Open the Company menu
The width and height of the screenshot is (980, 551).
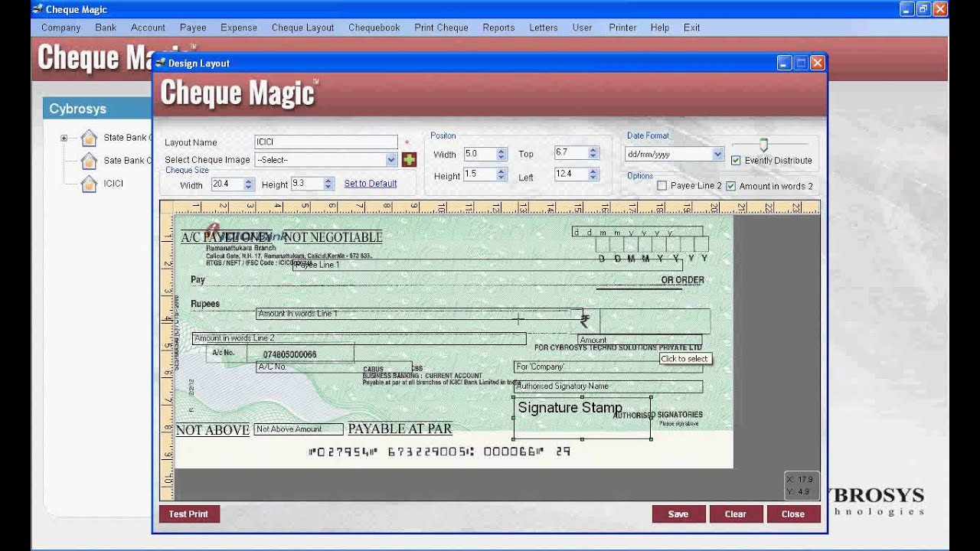[60, 28]
